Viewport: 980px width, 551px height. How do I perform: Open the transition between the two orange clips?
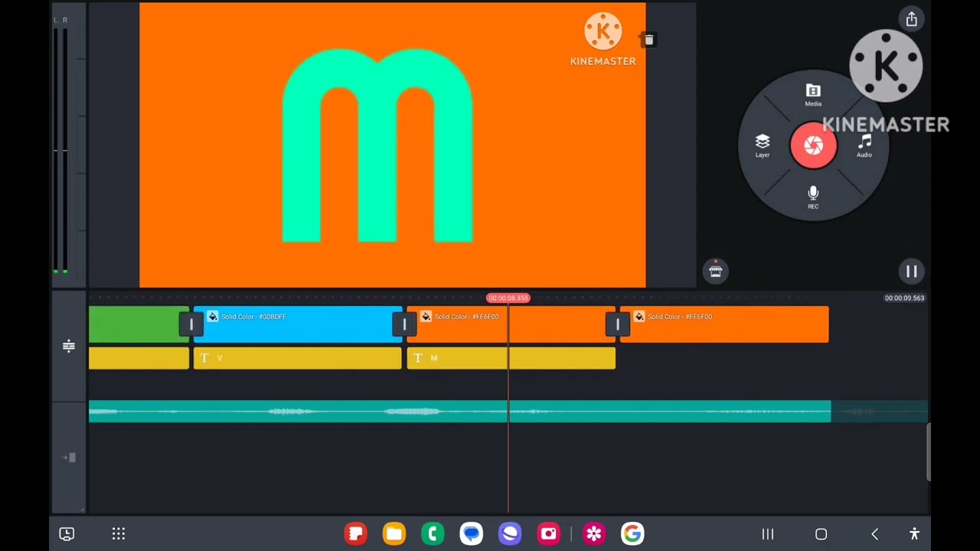click(x=618, y=324)
